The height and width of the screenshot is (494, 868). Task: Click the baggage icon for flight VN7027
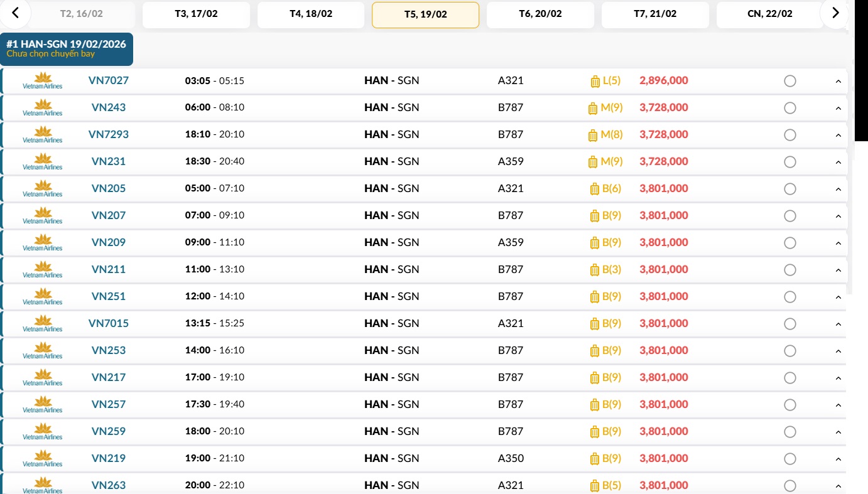point(595,81)
